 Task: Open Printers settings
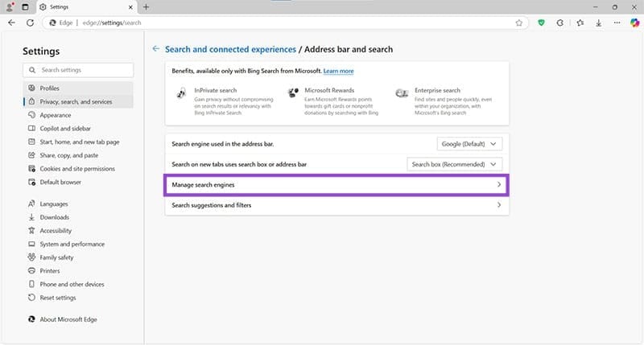78,271
